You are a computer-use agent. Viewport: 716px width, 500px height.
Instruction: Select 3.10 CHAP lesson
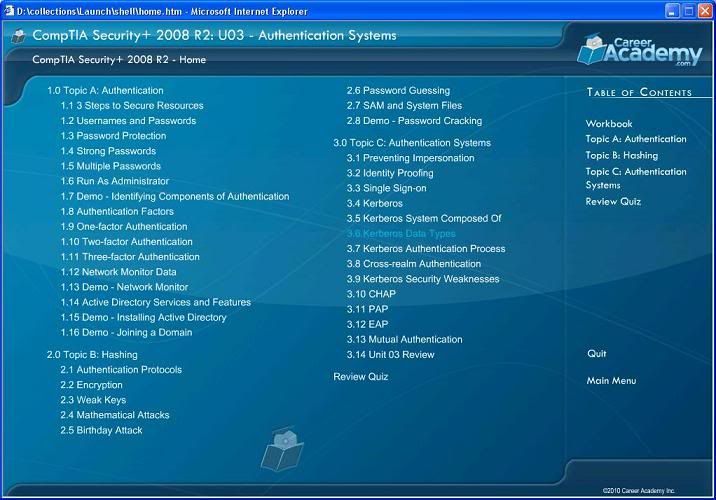pos(371,294)
